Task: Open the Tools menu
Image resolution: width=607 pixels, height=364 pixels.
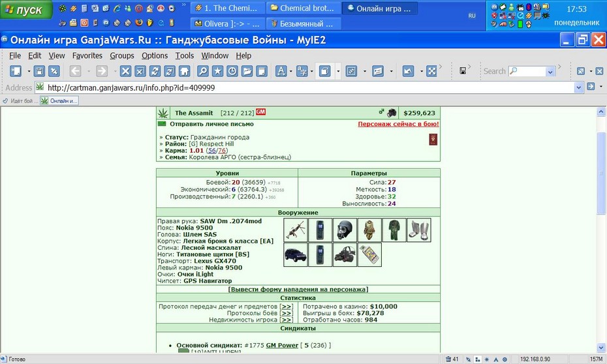Action: (184, 55)
